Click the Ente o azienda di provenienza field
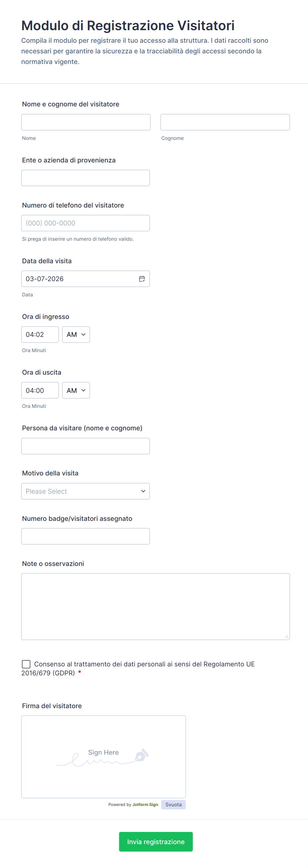The width and height of the screenshot is (308, 868). [x=85, y=178]
